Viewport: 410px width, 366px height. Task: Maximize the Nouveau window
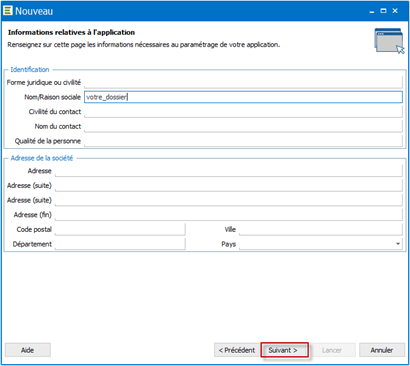(x=383, y=11)
